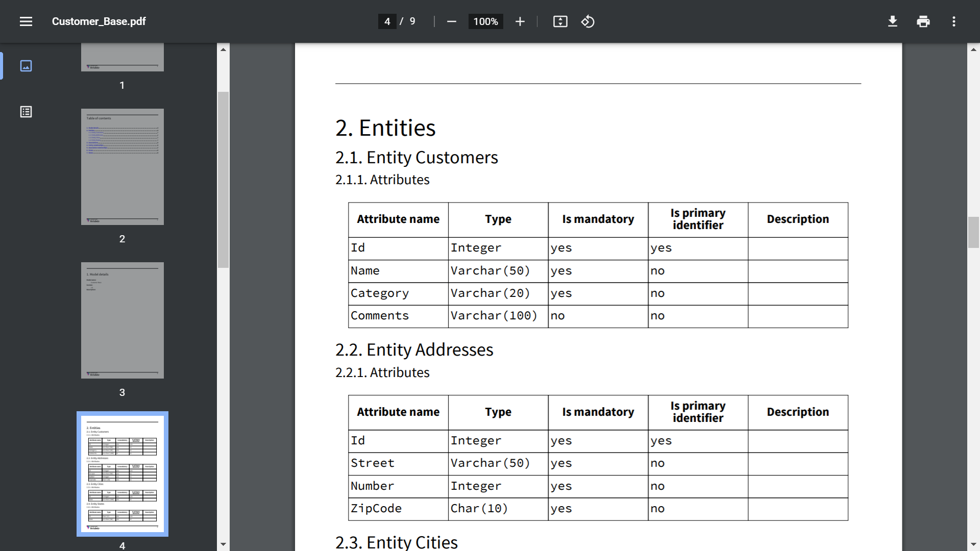Screen dimensions: 980x551
Task: Click the 'Street' attribute cell
Action: [x=398, y=463]
